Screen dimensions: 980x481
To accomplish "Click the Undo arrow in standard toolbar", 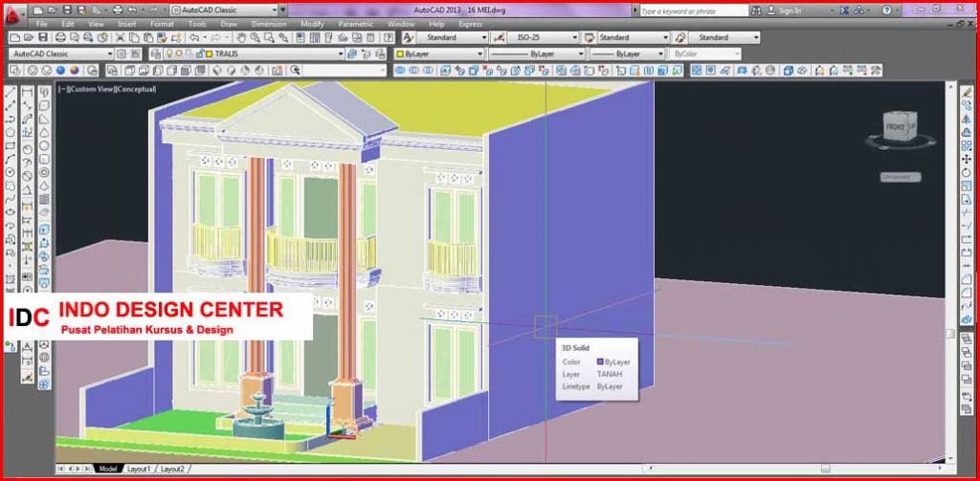I will pos(194,37).
